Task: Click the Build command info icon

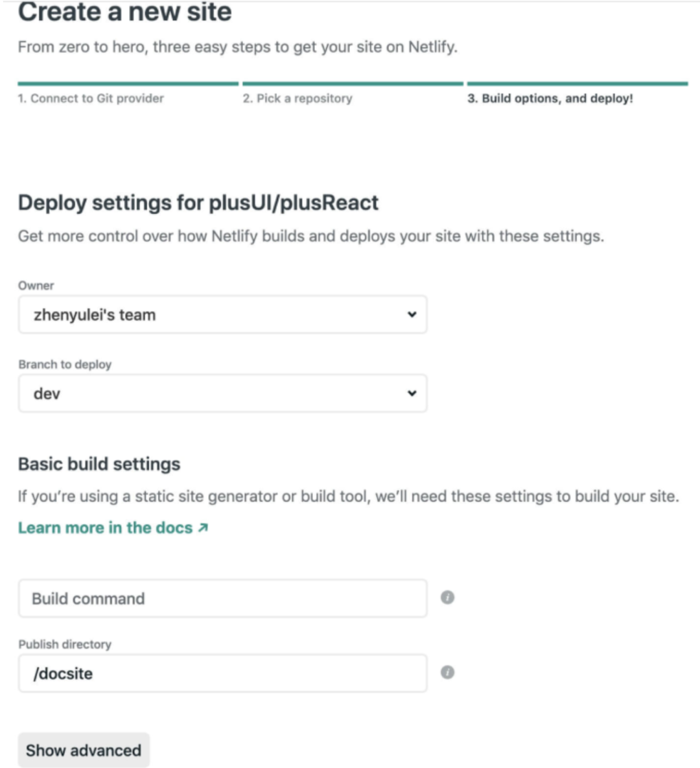Action: click(x=447, y=598)
